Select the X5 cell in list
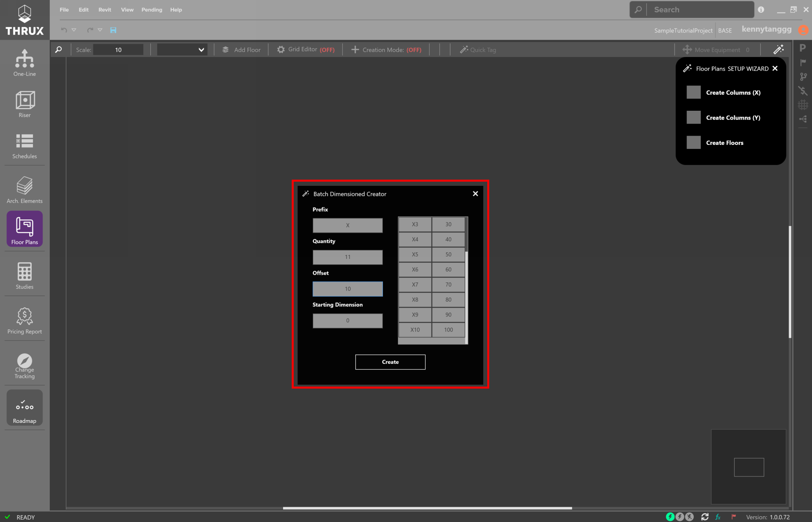Image resolution: width=812 pixels, height=522 pixels. point(415,254)
